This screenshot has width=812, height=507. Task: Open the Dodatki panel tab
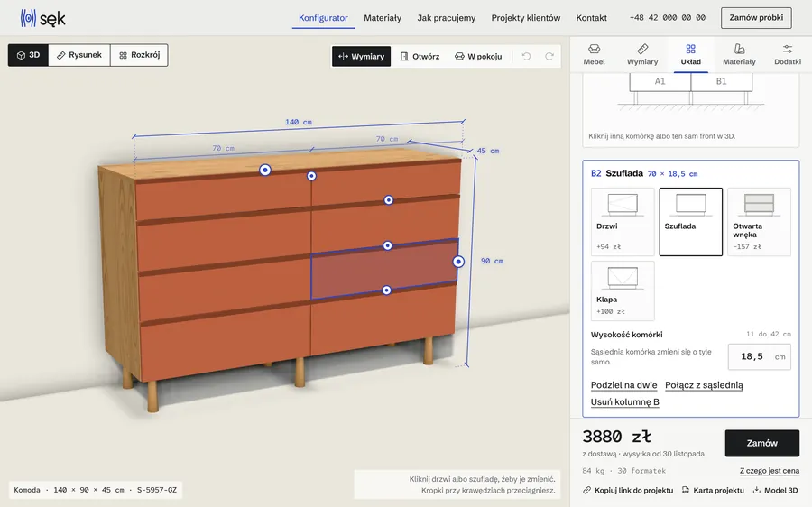click(787, 54)
